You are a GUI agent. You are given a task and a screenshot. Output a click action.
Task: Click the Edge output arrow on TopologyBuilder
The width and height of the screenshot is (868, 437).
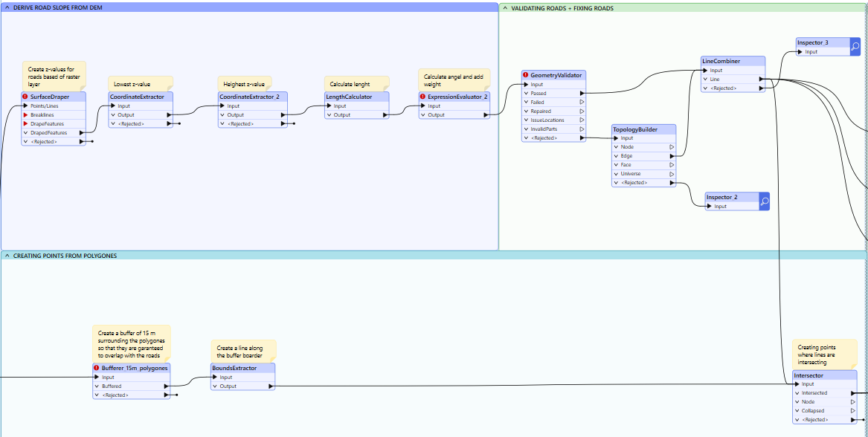pyautogui.click(x=672, y=156)
